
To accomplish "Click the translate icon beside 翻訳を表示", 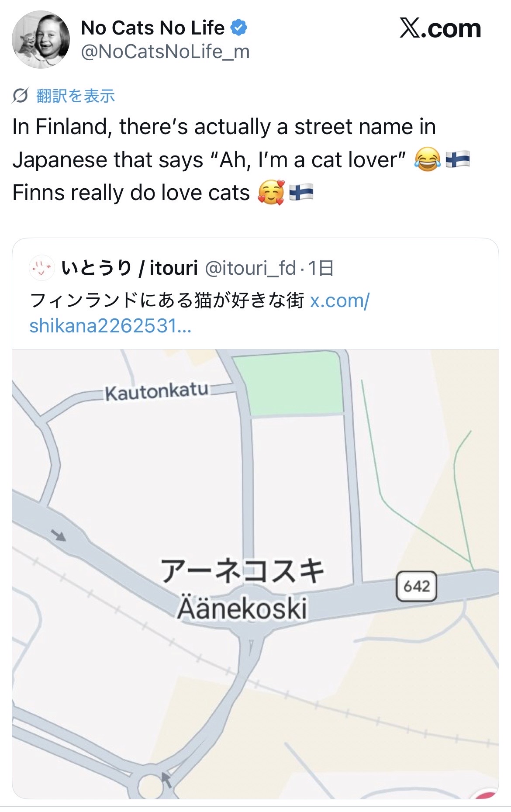I will pos(21,96).
